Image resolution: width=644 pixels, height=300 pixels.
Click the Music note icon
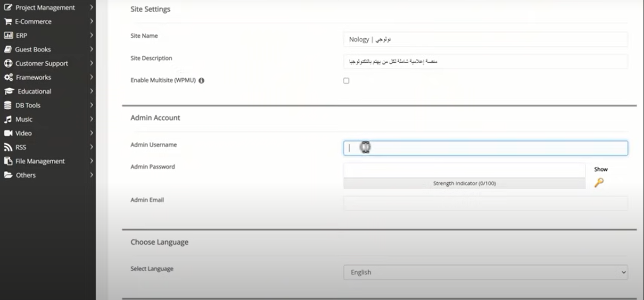[8, 119]
